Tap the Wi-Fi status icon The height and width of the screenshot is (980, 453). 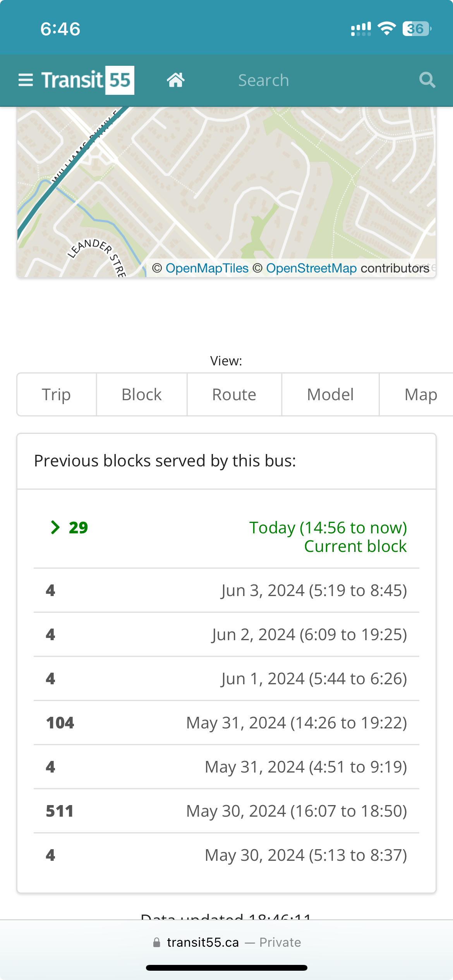386,29
